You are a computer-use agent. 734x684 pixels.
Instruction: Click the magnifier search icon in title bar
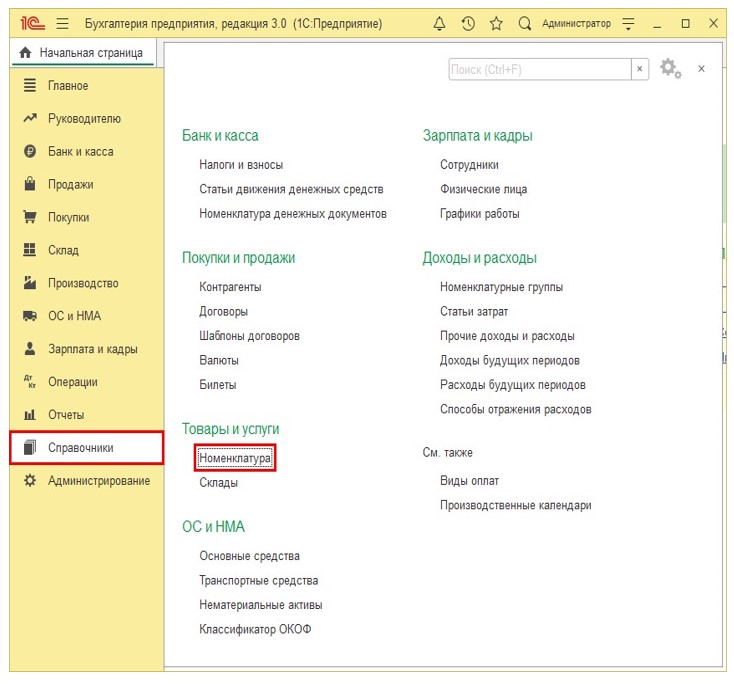(524, 23)
